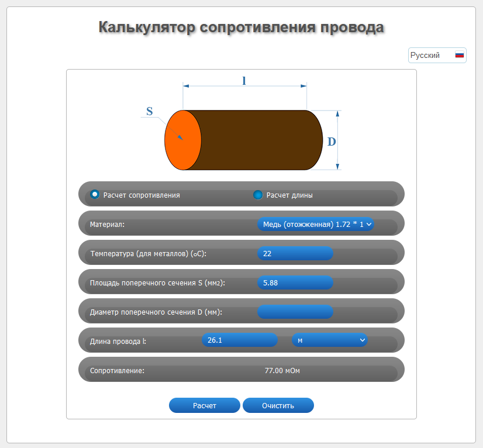Click the 'Материал:' label
Image resolution: width=483 pixels, height=448 pixels.
(107, 225)
